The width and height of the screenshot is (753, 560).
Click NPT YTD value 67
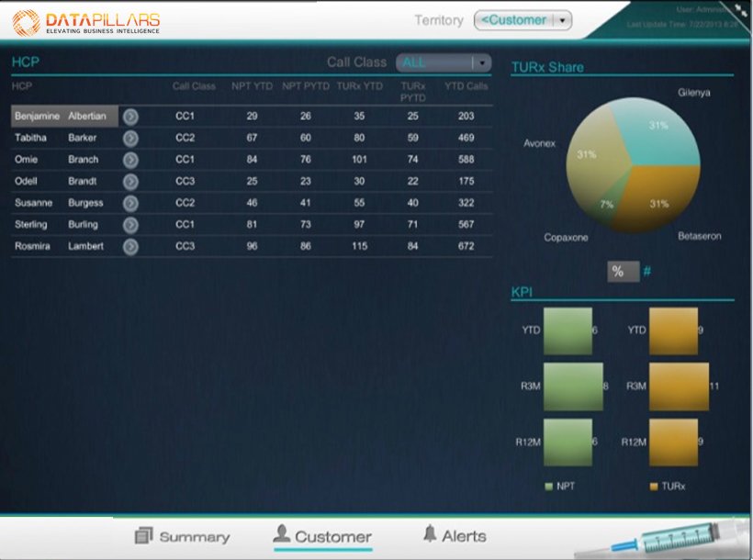pos(252,138)
